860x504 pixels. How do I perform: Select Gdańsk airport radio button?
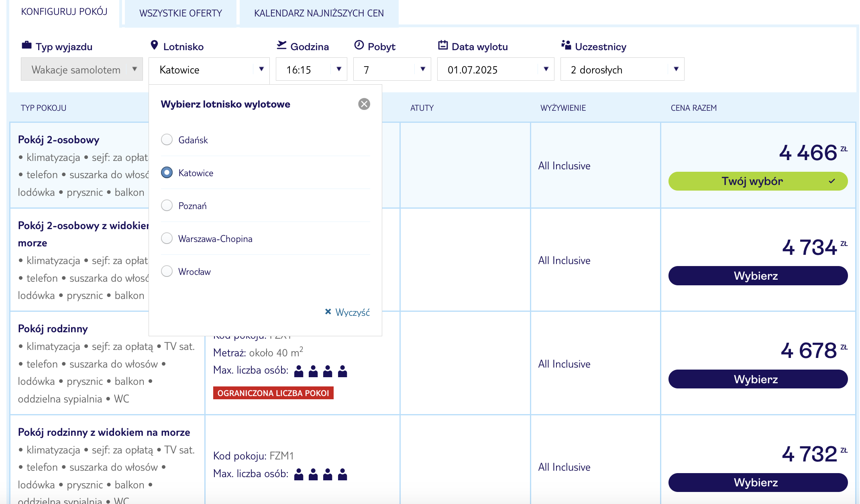click(167, 140)
